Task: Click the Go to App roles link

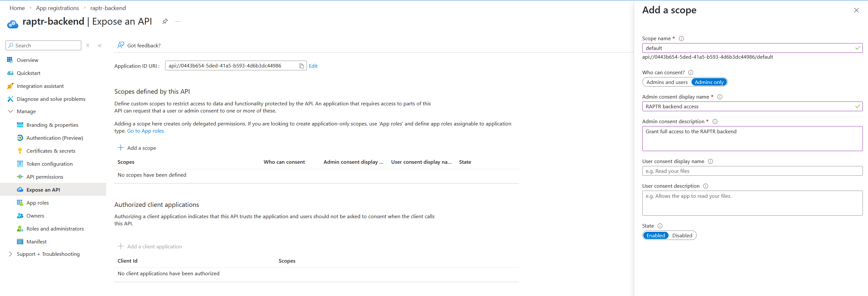Action: (x=146, y=131)
